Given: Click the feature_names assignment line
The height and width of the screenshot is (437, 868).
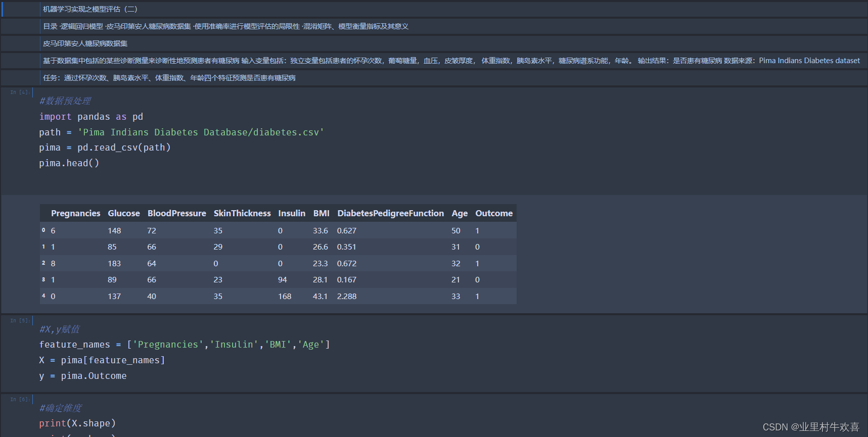Looking at the screenshot, I should [x=185, y=345].
